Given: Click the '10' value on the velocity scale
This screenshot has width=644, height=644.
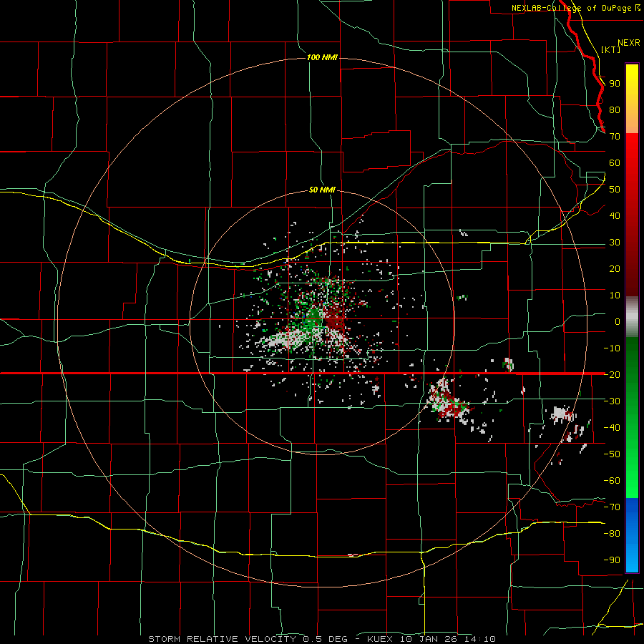Looking at the screenshot, I should [615, 296].
